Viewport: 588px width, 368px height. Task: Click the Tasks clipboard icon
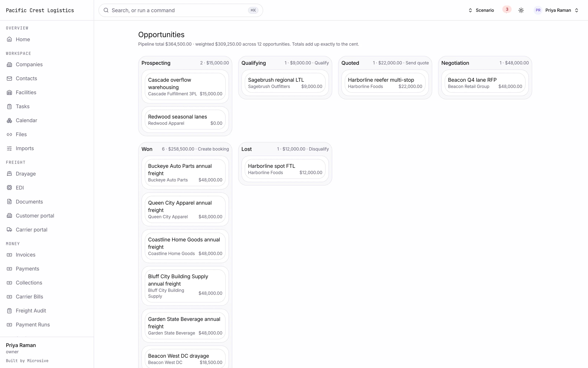pos(9,106)
